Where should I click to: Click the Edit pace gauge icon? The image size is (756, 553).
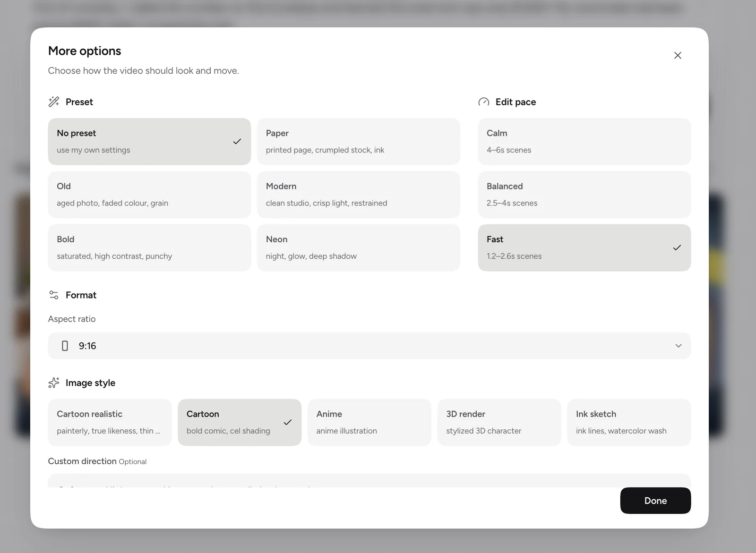484,102
